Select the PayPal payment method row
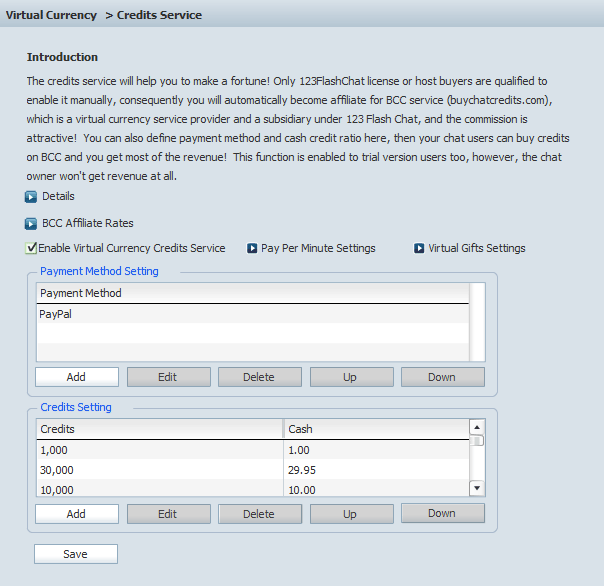The height and width of the screenshot is (586, 604). (x=253, y=314)
